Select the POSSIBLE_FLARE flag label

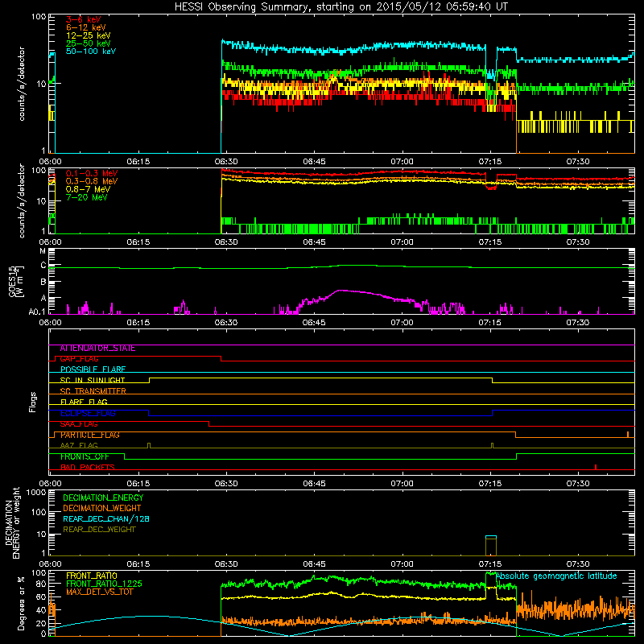coord(93,369)
